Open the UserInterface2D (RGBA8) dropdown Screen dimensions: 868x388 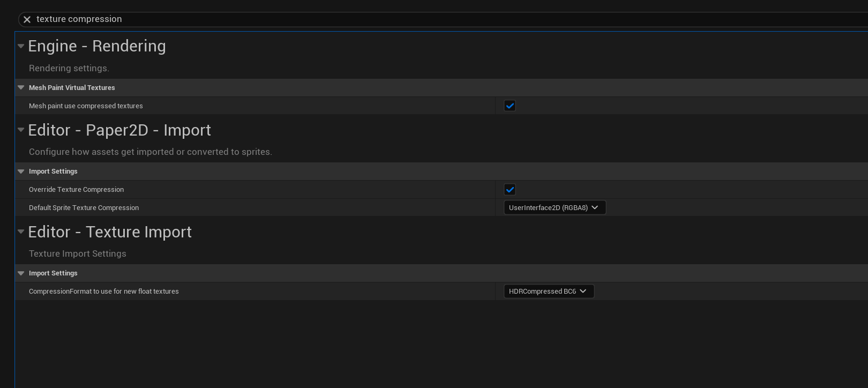555,207
